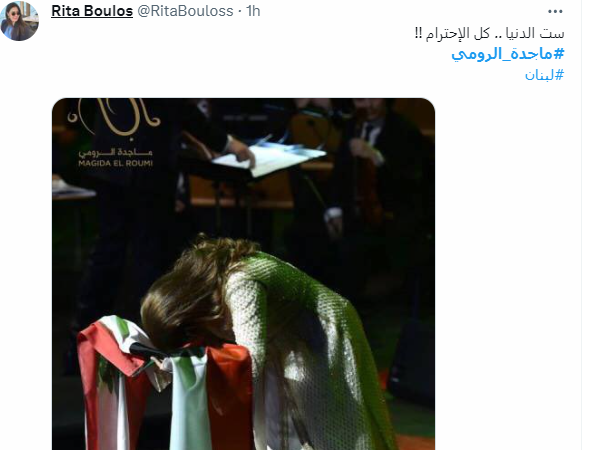The image size is (589, 450).
Task: Click the MAGIDA EL ROUMI caption text
Action: point(115,163)
